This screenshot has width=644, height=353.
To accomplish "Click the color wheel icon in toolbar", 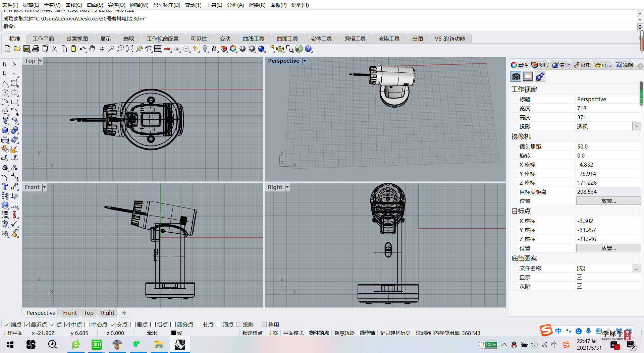I will click(x=233, y=49).
